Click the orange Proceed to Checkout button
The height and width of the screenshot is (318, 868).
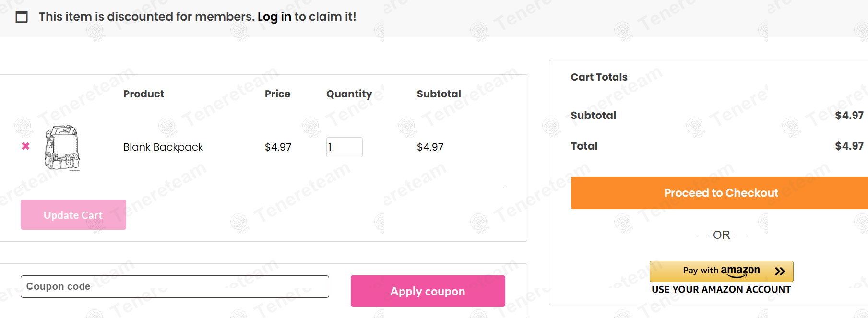pos(721,193)
